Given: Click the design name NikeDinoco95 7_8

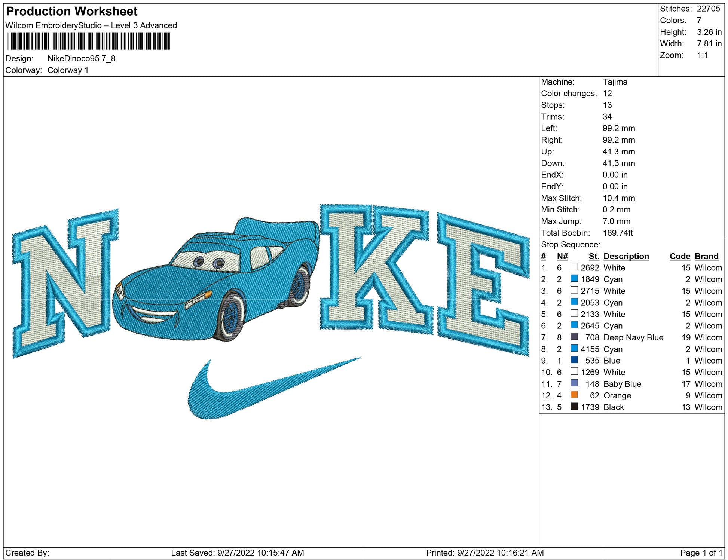Looking at the screenshot, I should click(x=81, y=59).
